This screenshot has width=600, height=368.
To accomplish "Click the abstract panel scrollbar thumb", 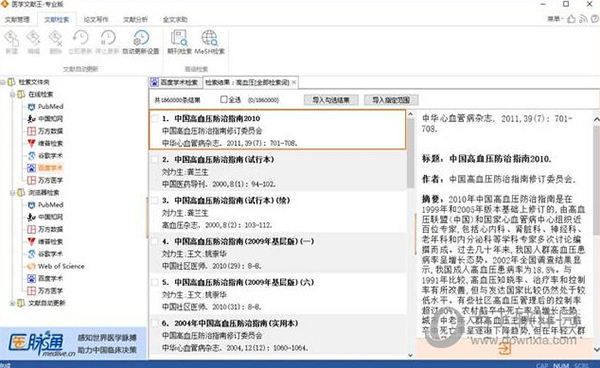I will coord(596,180).
